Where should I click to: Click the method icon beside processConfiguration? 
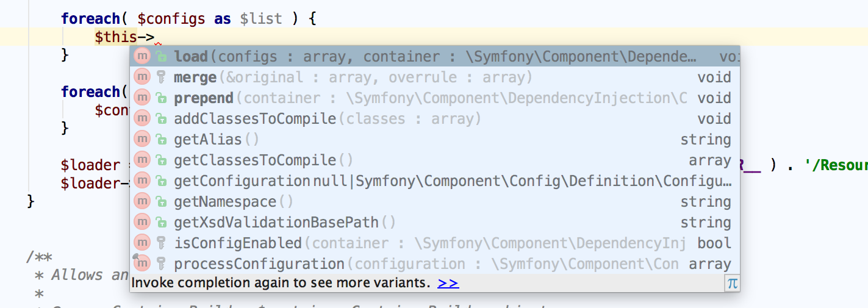142,264
